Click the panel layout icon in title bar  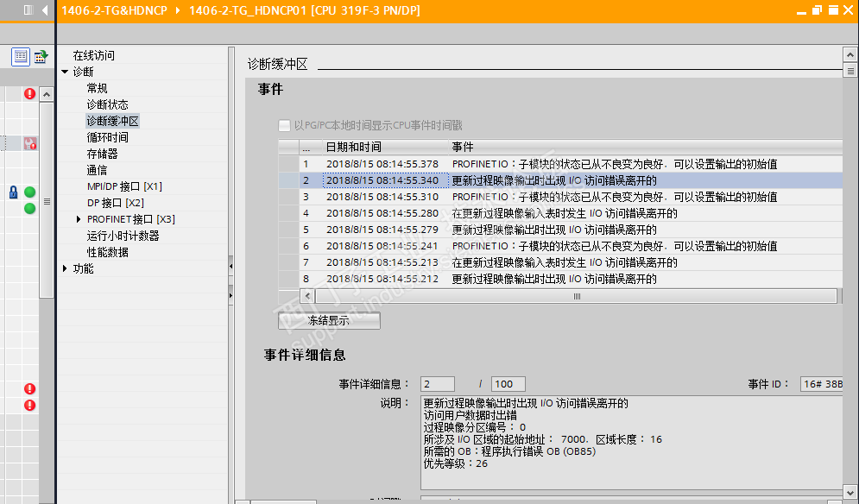coord(28,9)
